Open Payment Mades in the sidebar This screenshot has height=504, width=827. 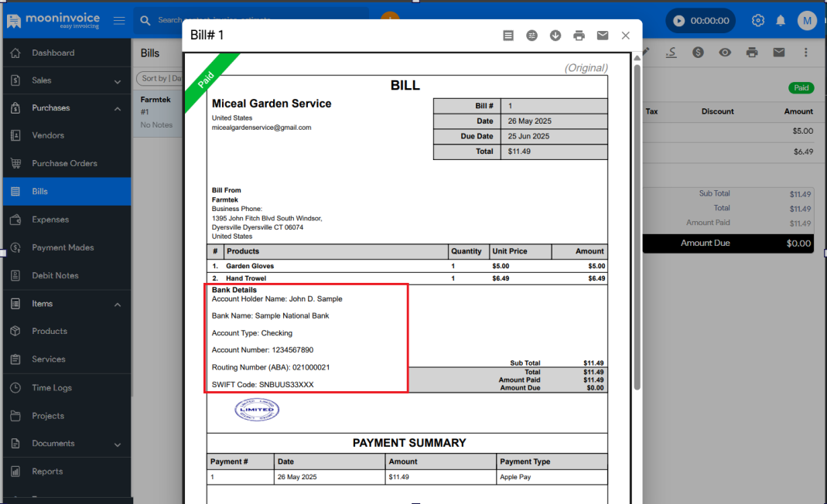pos(67,247)
